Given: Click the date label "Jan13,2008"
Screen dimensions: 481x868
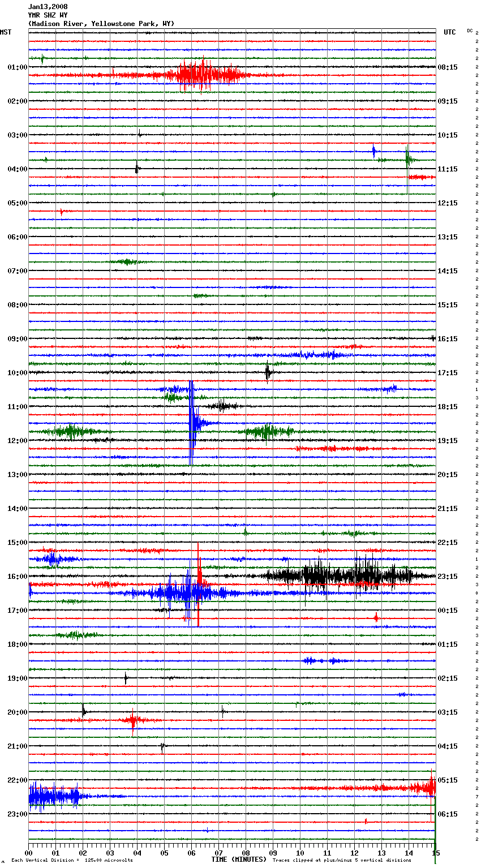Looking at the screenshot, I should click(48, 7).
